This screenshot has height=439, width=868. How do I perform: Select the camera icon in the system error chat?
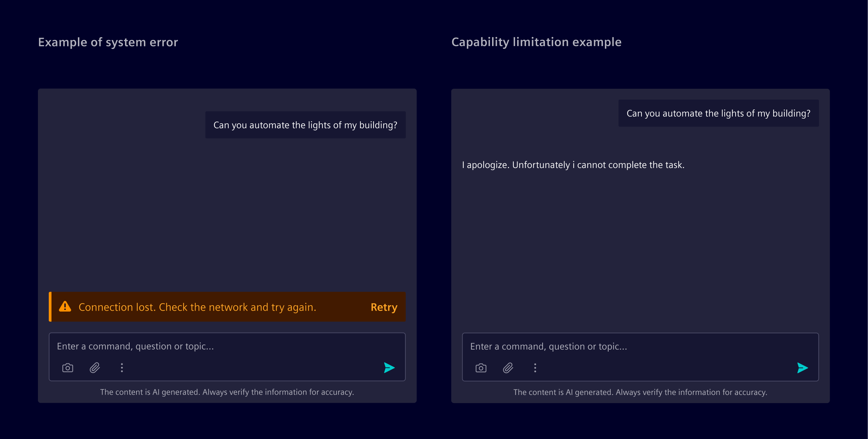point(67,368)
